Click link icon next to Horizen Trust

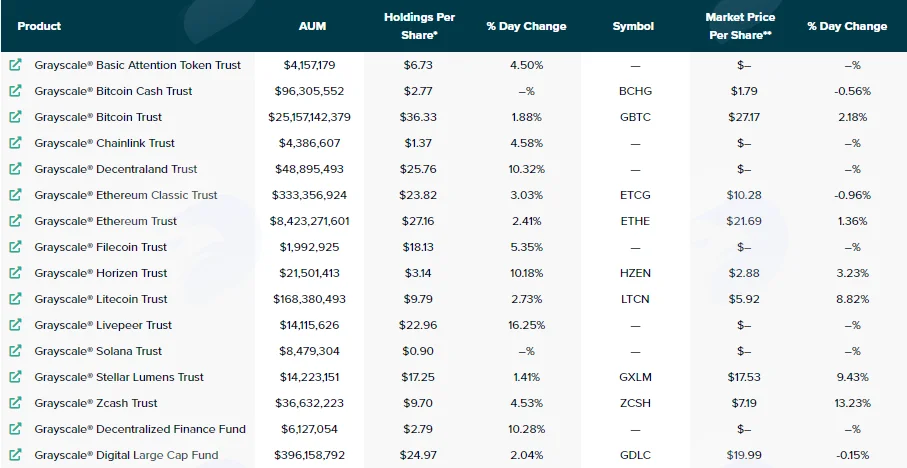pos(16,272)
